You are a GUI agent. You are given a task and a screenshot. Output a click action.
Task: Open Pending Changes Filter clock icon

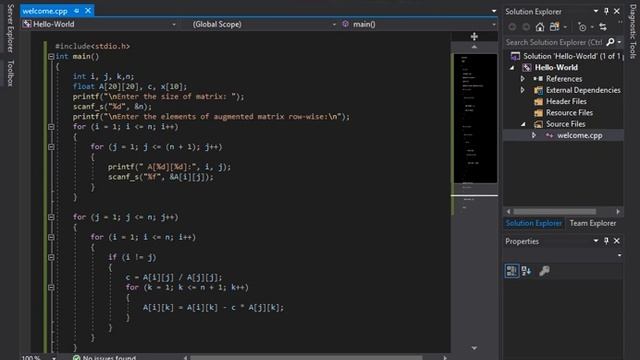pyautogui.click(x=582, y=27)
